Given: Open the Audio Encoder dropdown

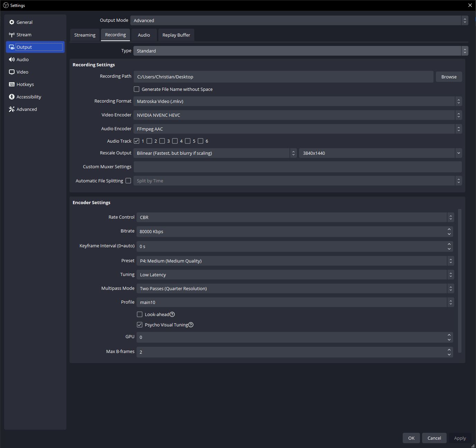Looking at the screenshot, I should (298, 129).
